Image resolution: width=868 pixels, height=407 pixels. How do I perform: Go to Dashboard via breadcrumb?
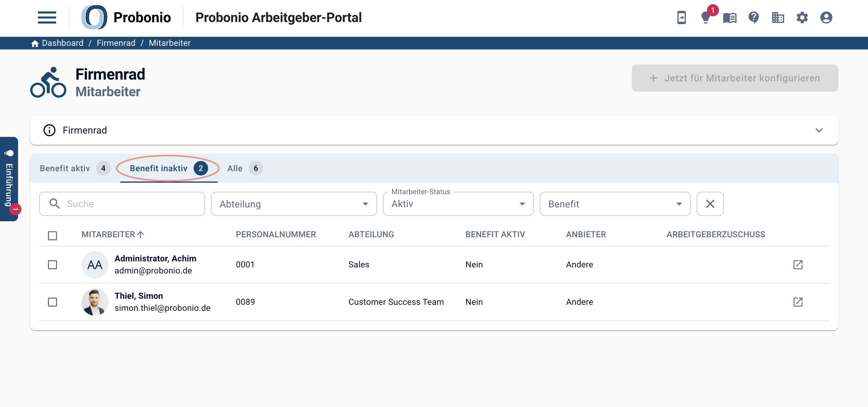[63, 43]
